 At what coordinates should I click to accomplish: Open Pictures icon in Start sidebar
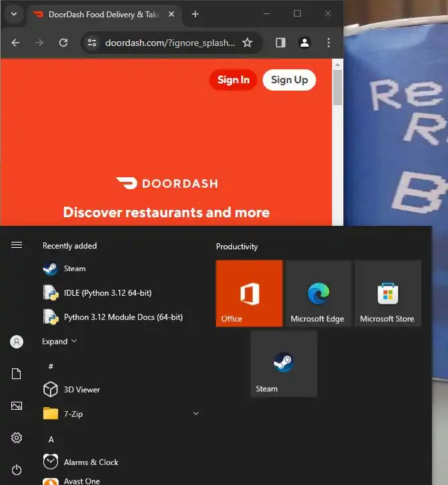[x=17, y=406]
